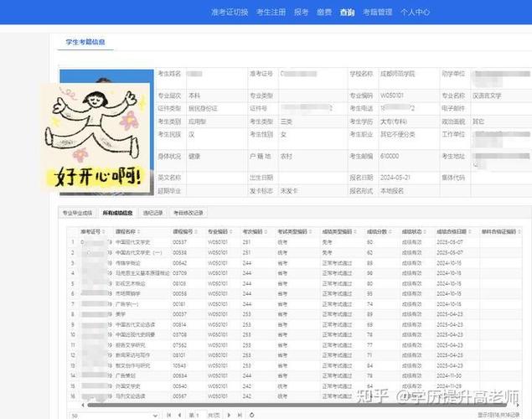Open 查询 in the top navigation
This screenshot has height=419, width=532.
coord(347,13)
